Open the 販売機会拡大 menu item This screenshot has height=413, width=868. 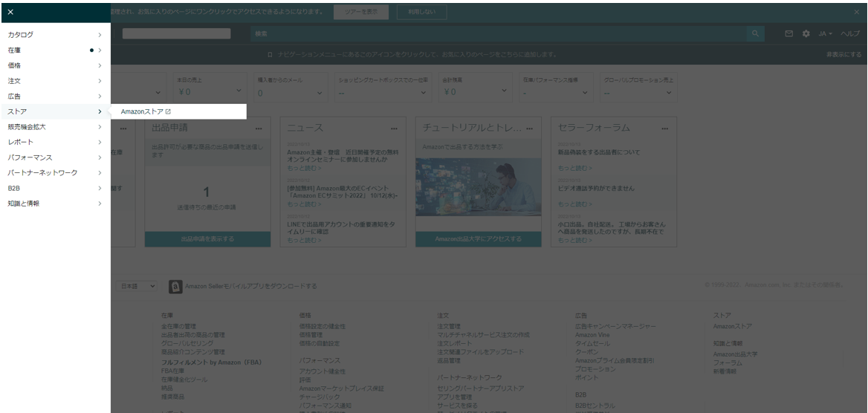click(55, 127)
